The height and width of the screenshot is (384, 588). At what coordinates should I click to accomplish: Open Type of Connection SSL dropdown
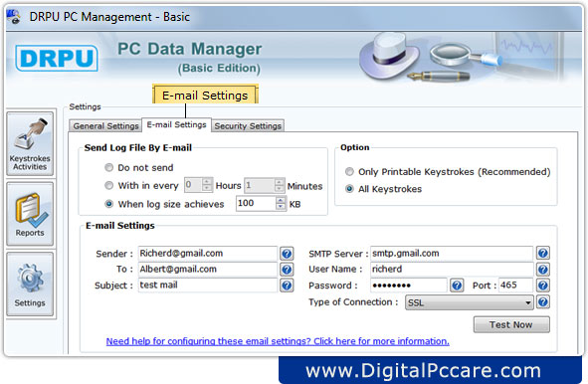click(x=470, y=302)
